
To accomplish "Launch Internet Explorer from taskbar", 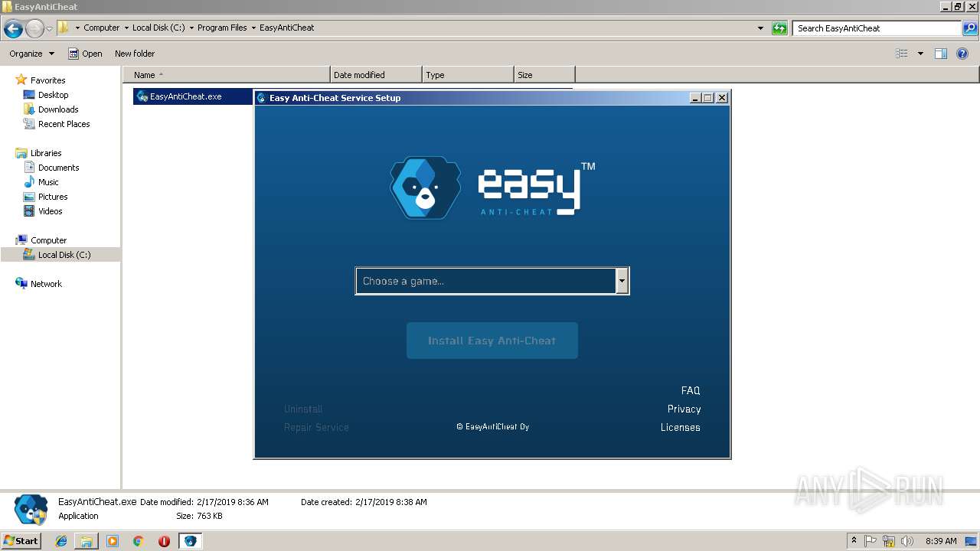I will 61,541.
